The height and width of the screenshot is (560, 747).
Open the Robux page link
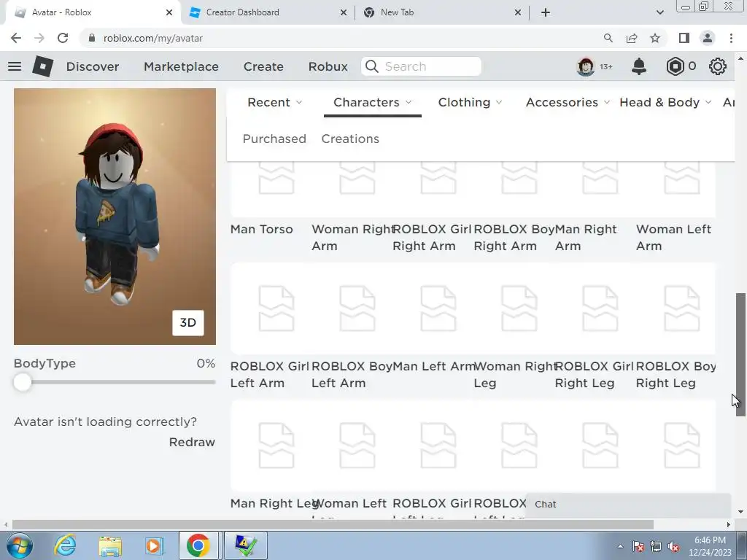pyautogui.click(x=328, y=66)
